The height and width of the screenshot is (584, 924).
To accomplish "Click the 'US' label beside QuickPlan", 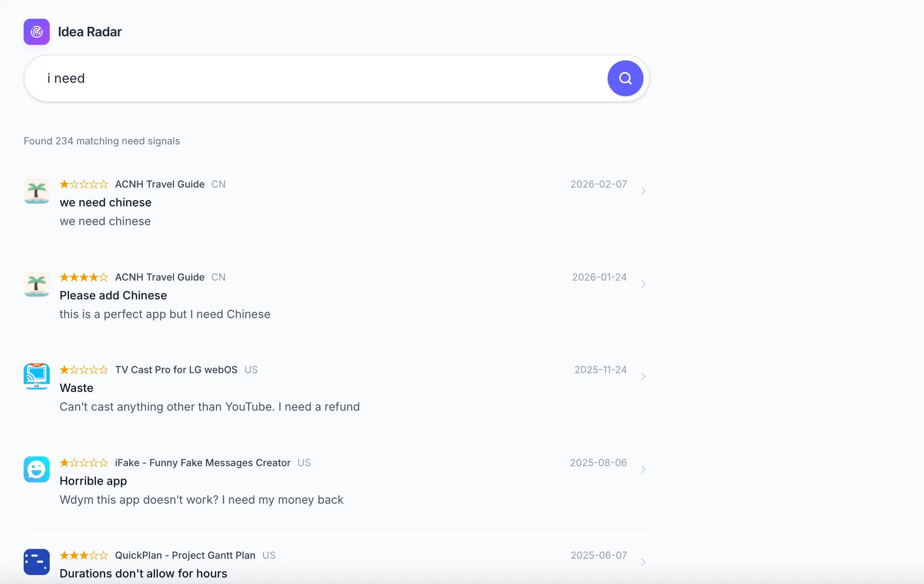I will click(269, 555).
